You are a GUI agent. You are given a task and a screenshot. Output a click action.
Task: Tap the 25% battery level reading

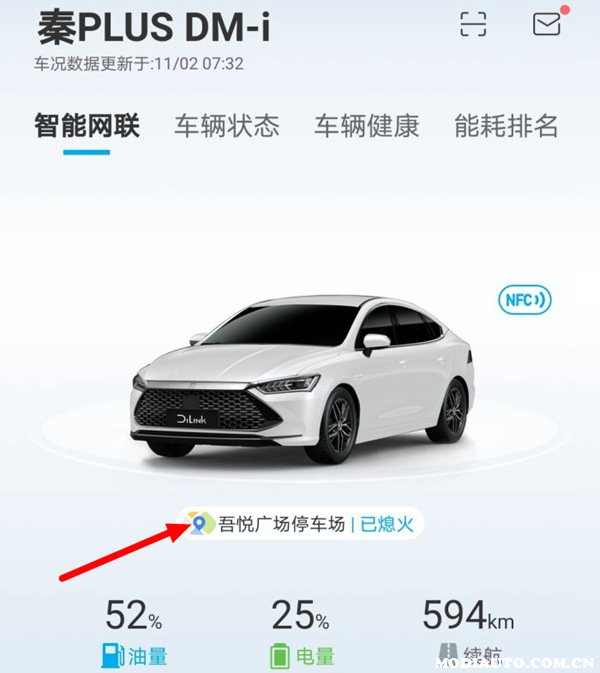point(300,615)
